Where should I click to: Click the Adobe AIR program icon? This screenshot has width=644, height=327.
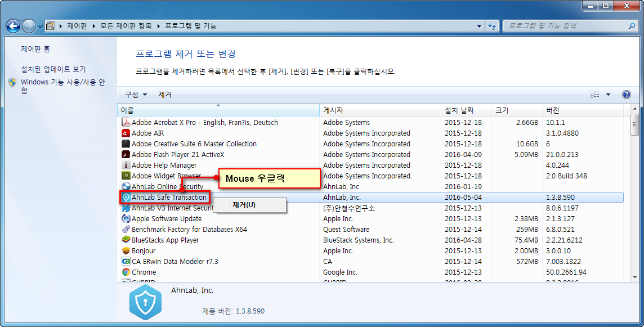click(126, 133)
